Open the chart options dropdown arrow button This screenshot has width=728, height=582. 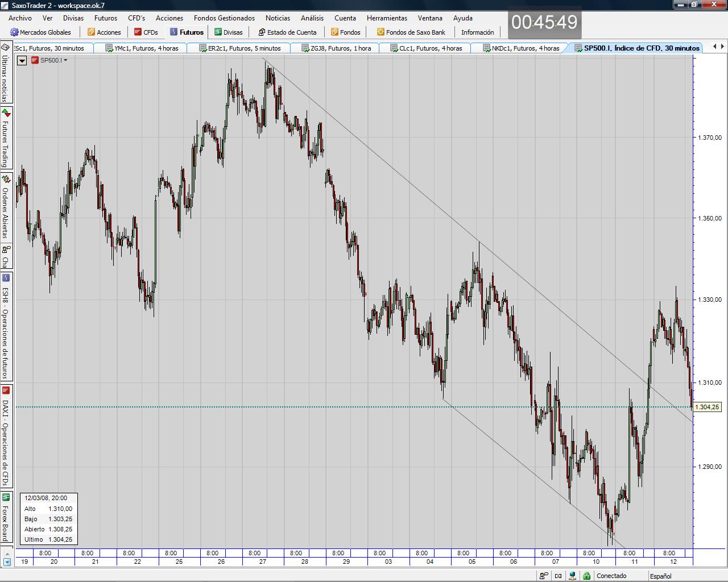coord(22,60)
